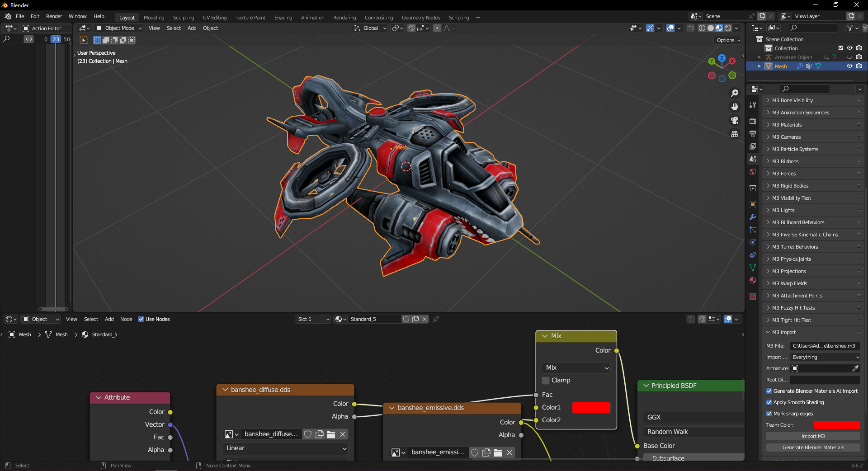868x471 pixels.
Task: Open the Render menu
Action: point(54,16)
